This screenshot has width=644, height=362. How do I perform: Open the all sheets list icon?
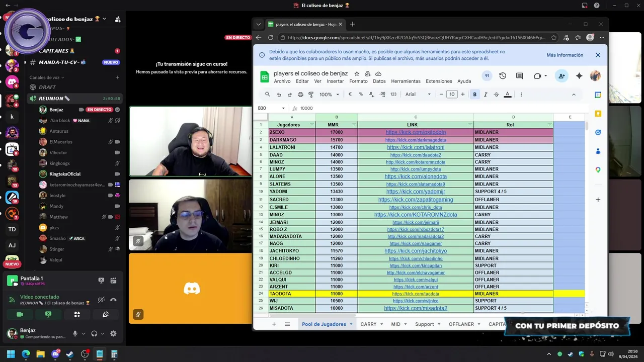tap(287, 324)
